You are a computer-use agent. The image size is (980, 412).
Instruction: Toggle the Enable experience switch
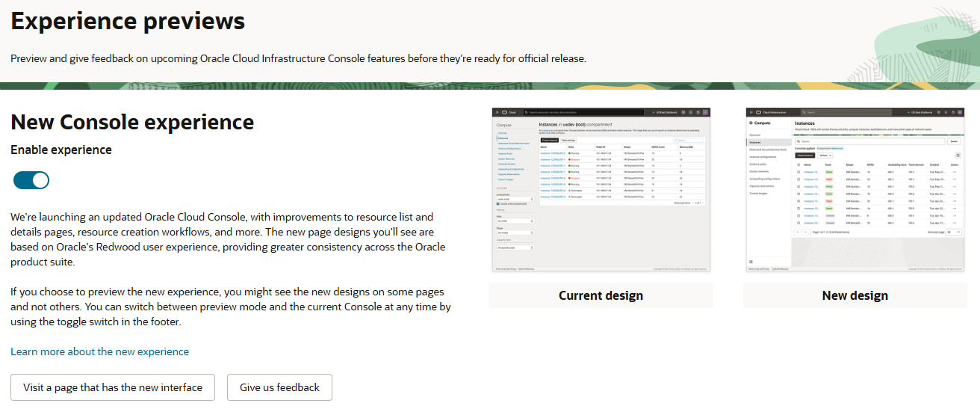[31, 180]
